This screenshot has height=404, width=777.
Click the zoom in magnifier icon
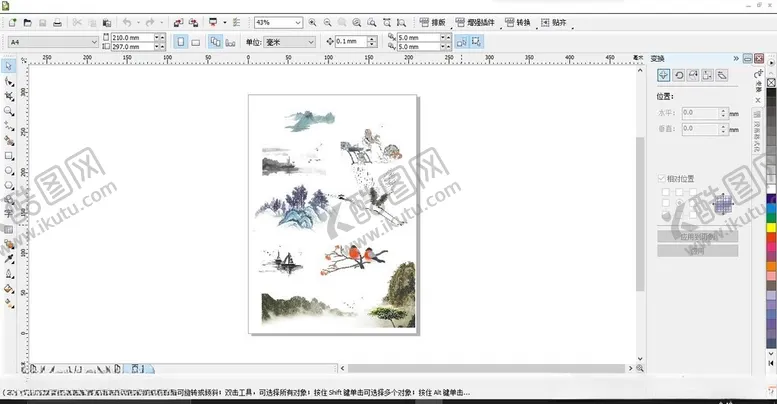click(x=312, y=23)
